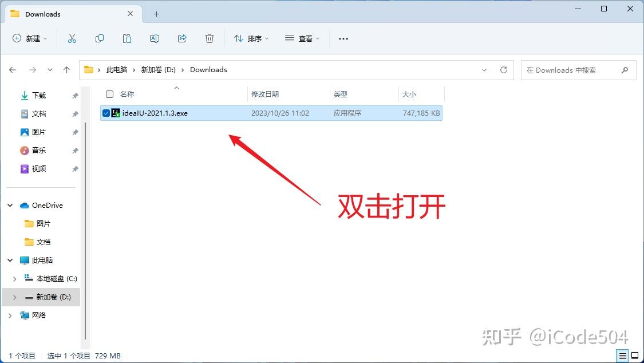Navigate up one level with the up arrow
Screen dimensions: 644x363
66,70
